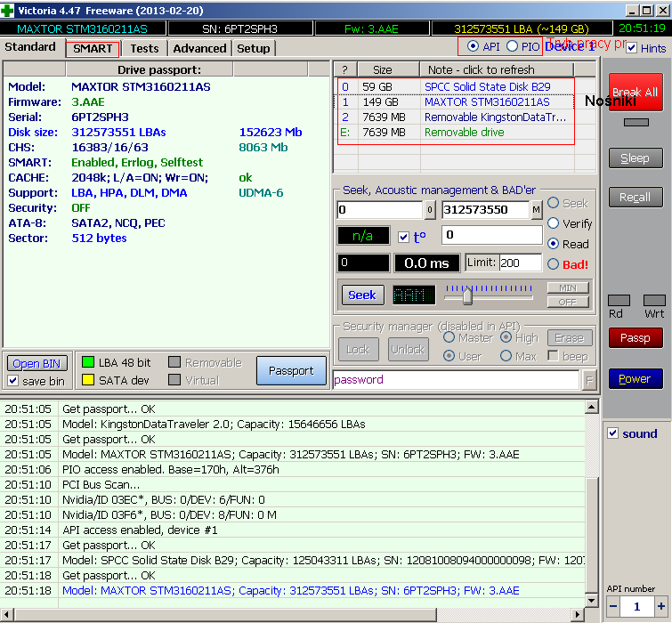The image size is (672, 623).
Task: Click the green LBA 48 bit indicator
Action: pos(88,362)
